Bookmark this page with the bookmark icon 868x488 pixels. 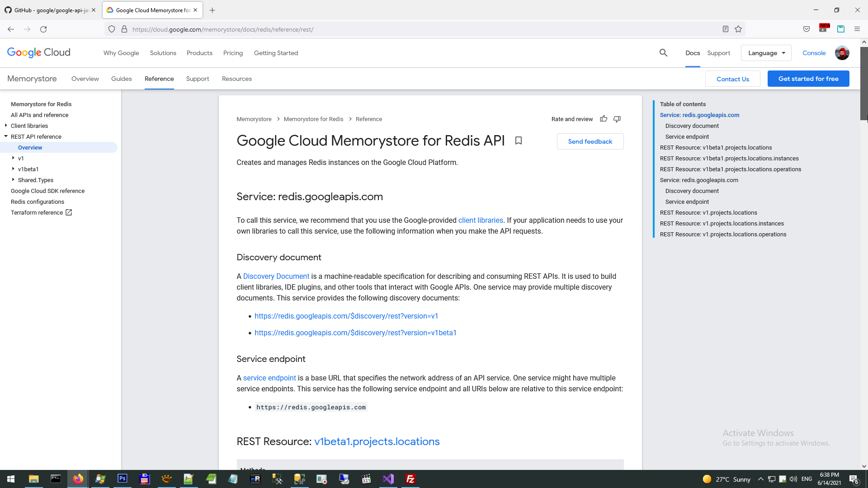coord(519,141)
